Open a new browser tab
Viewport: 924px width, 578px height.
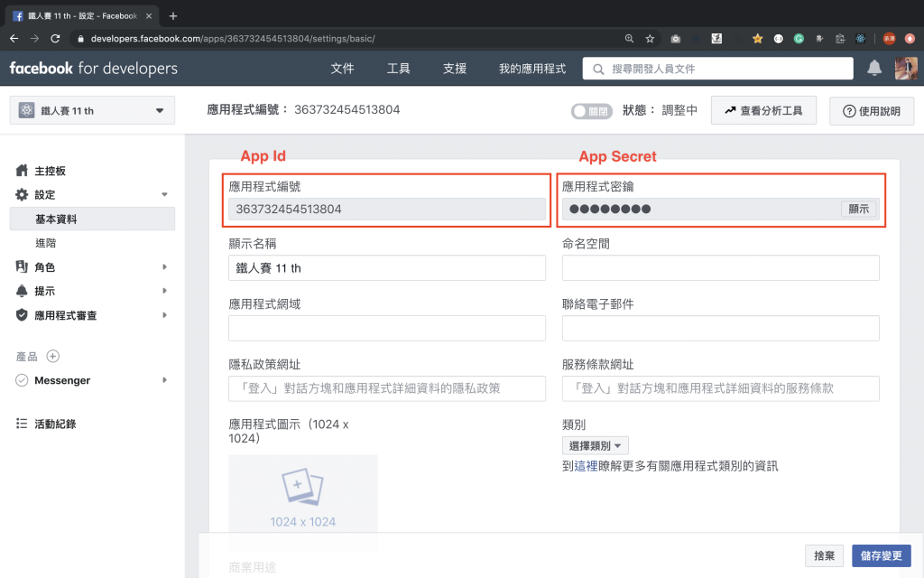pos(172,16)
